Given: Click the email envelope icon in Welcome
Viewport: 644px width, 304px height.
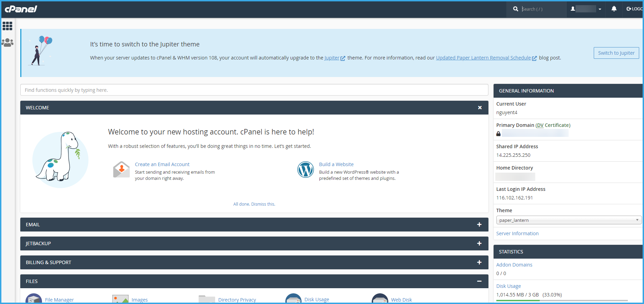Looking at the screenshot, I should pos(121,170).
